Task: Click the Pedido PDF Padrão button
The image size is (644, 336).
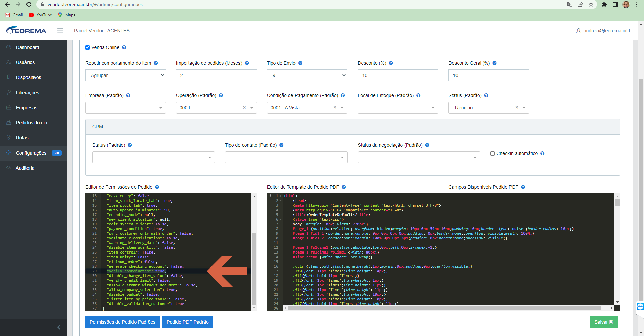Action: coord(187,322)
